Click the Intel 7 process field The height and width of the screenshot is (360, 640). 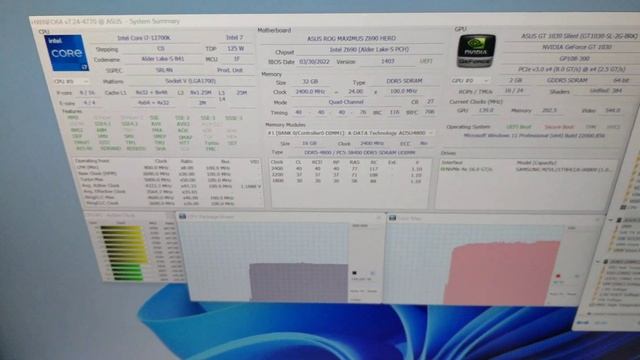[x=235, y=38]
